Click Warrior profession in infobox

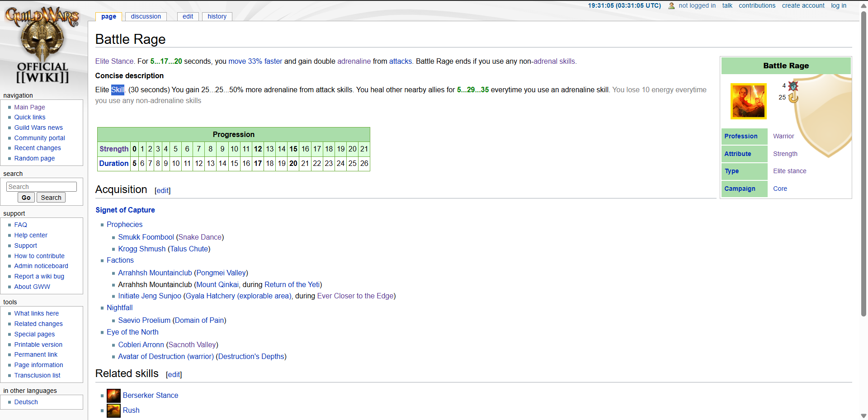click(x=783, y=136)
